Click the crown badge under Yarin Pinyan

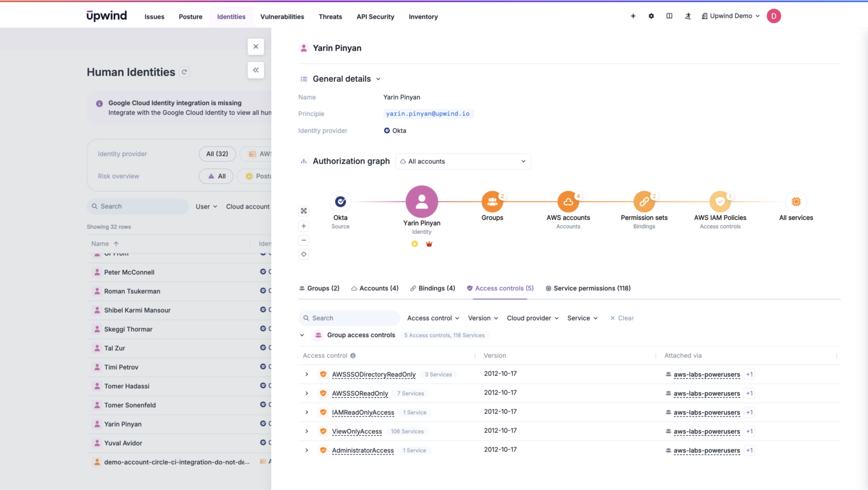(429, 244)
